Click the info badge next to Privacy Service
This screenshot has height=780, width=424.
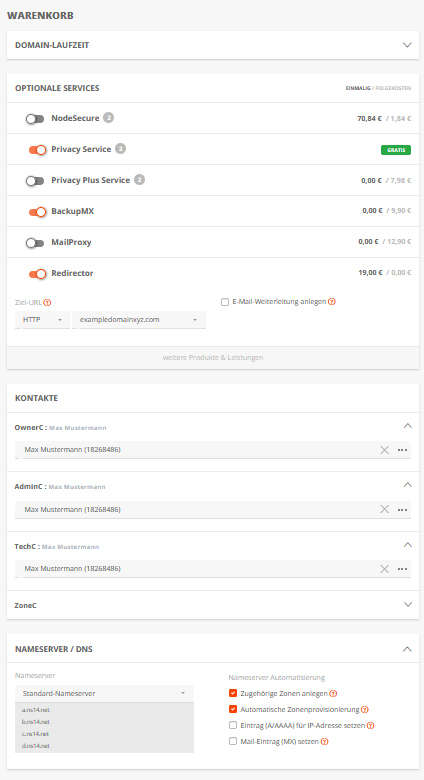(120, 149)
